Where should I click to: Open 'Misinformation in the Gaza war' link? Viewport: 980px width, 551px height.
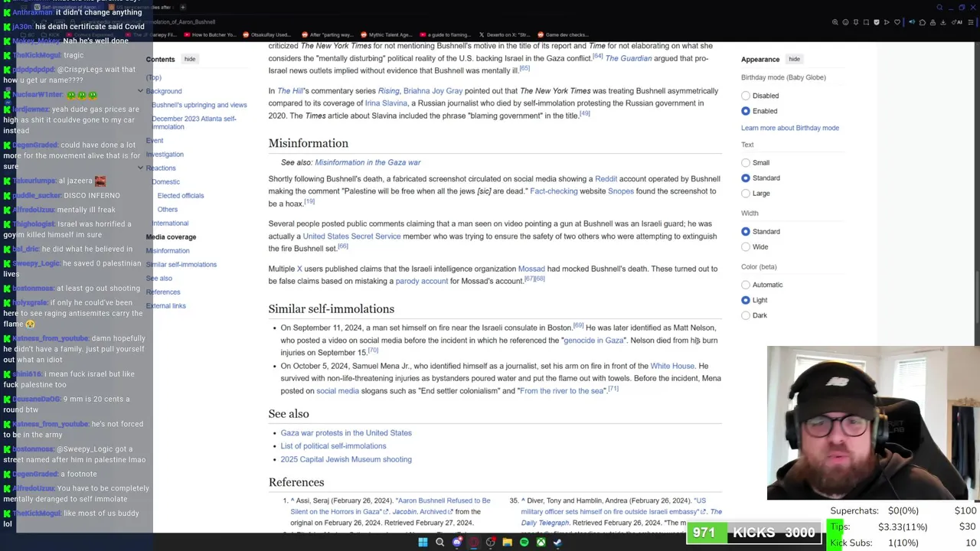(367, 162)
